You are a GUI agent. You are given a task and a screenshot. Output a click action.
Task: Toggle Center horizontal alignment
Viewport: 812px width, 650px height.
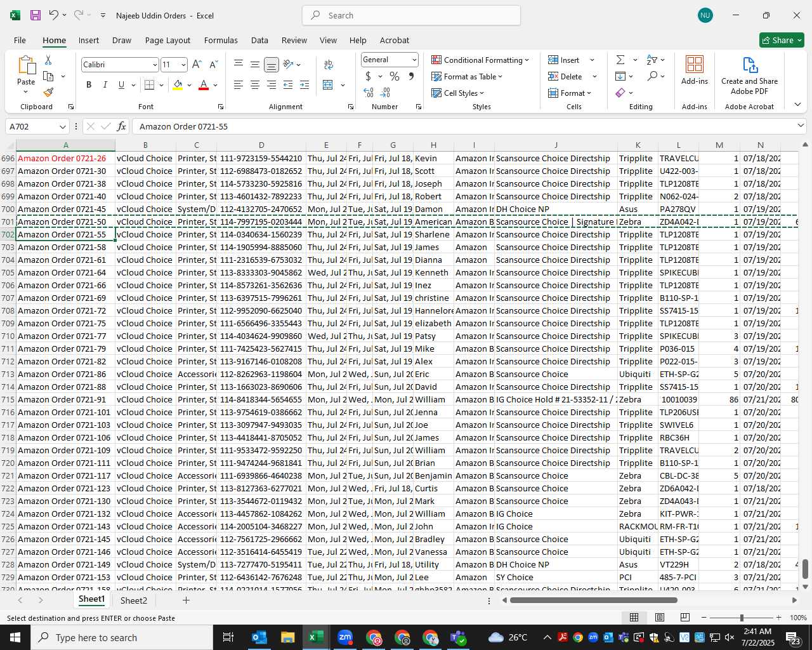point(255,85)
